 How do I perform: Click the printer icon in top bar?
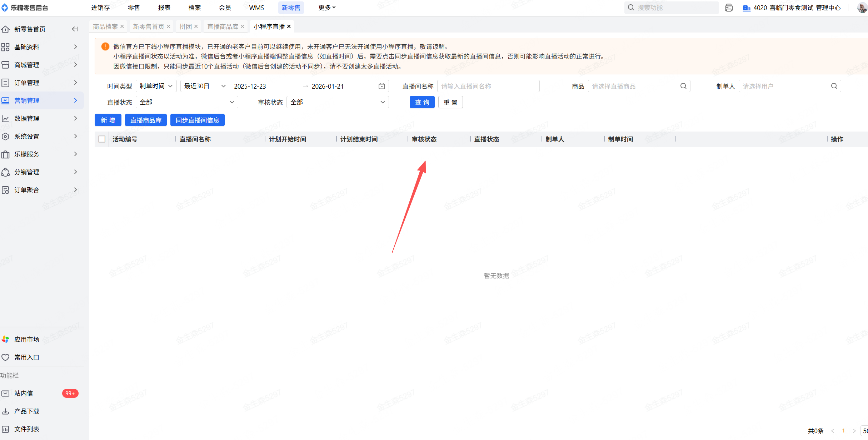pyautogui.click(x=729, y=8)
